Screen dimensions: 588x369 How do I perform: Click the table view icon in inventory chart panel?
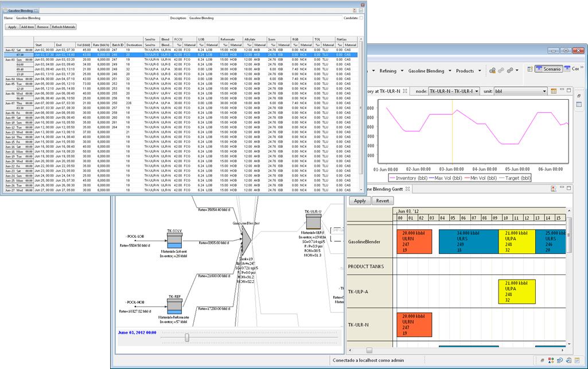click(554, 91)
